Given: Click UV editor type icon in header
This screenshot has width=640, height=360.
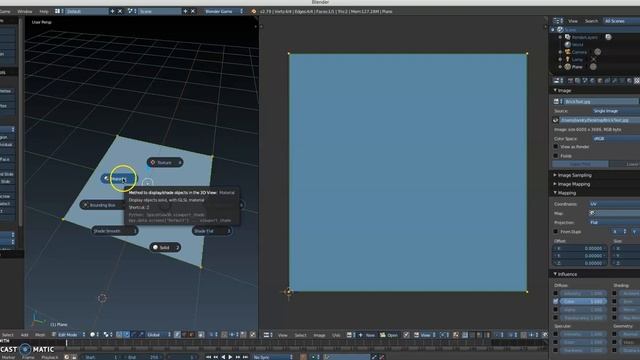Looking at the screenshot, I should [x=267, y=335].
